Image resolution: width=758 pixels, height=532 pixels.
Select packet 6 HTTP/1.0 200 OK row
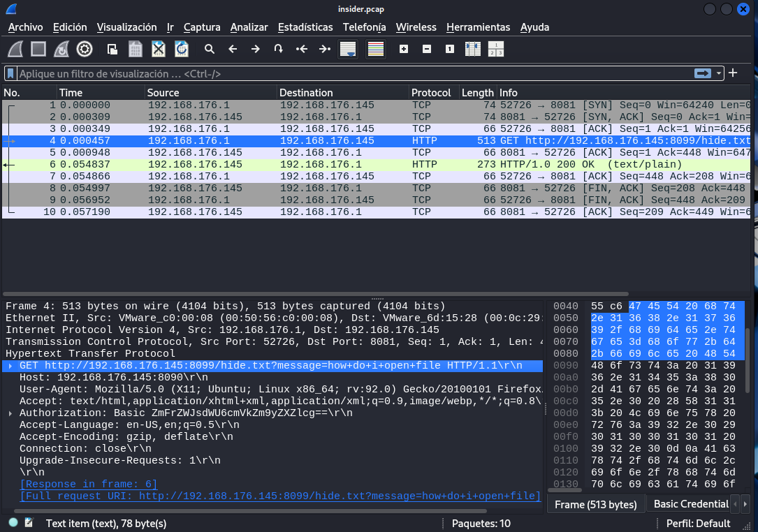point(376,164)
